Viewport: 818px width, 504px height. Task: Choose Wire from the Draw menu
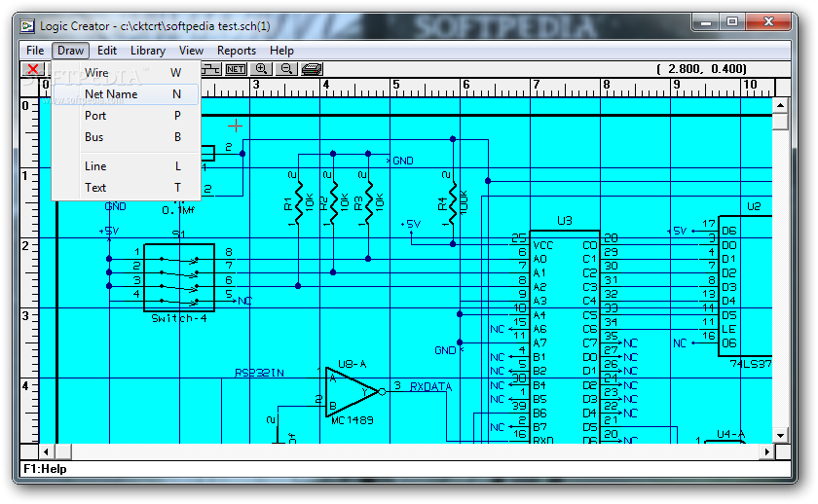coord(127,73)
